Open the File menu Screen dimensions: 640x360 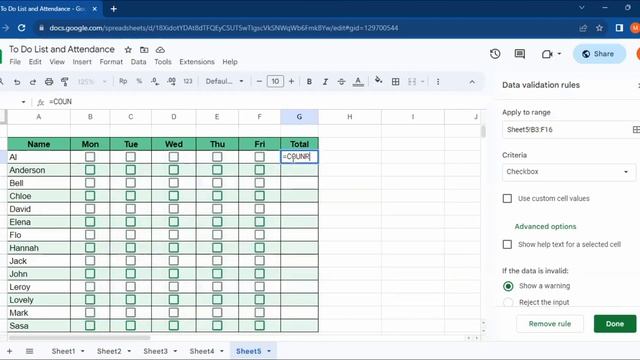[15, 62]
